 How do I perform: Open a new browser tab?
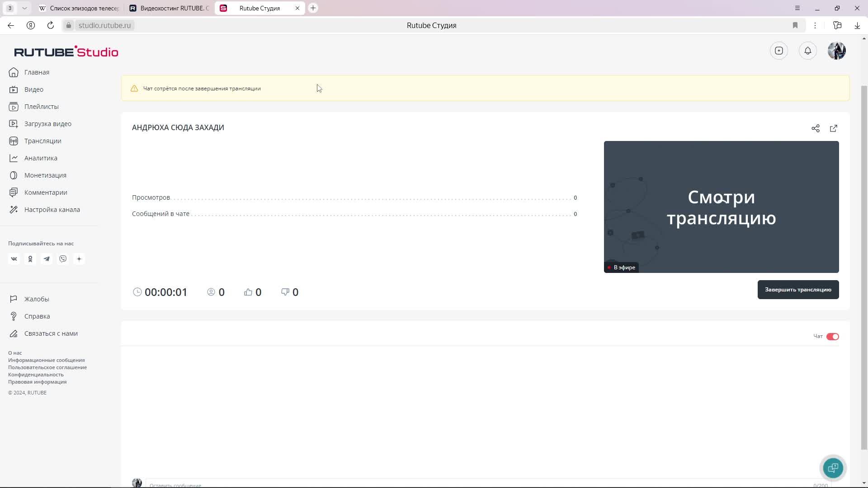[x=313, y=8]
